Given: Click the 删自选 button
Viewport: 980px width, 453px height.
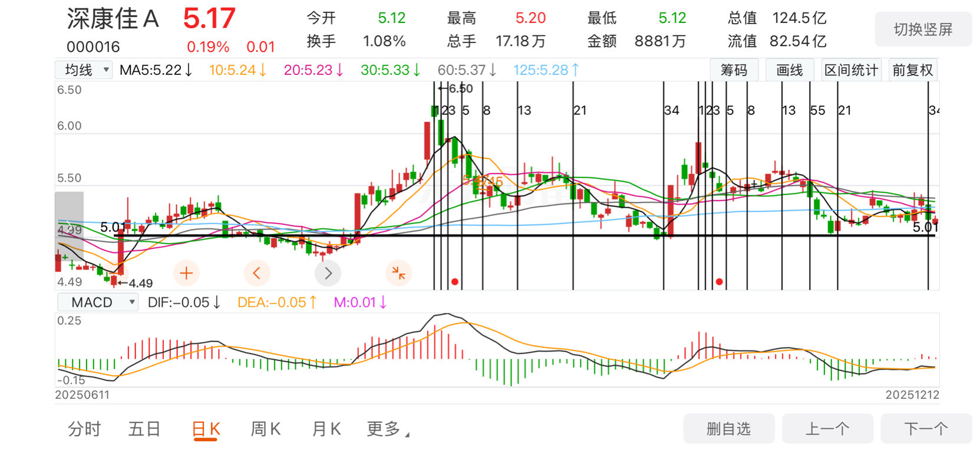Looking at the screenshot, I should [729, 429].
